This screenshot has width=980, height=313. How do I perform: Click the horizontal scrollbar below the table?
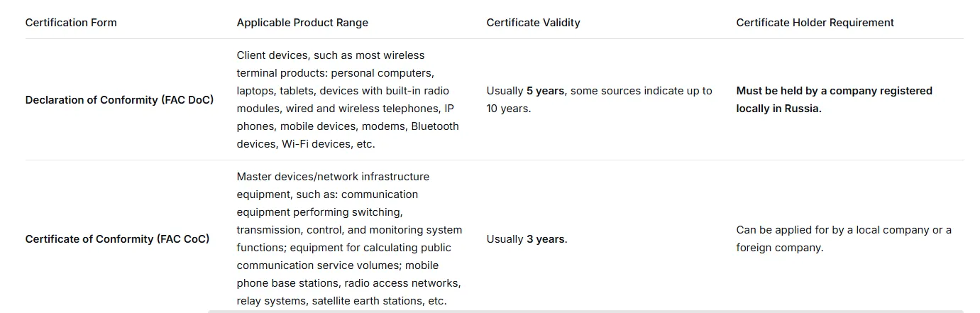click(585, 311)
